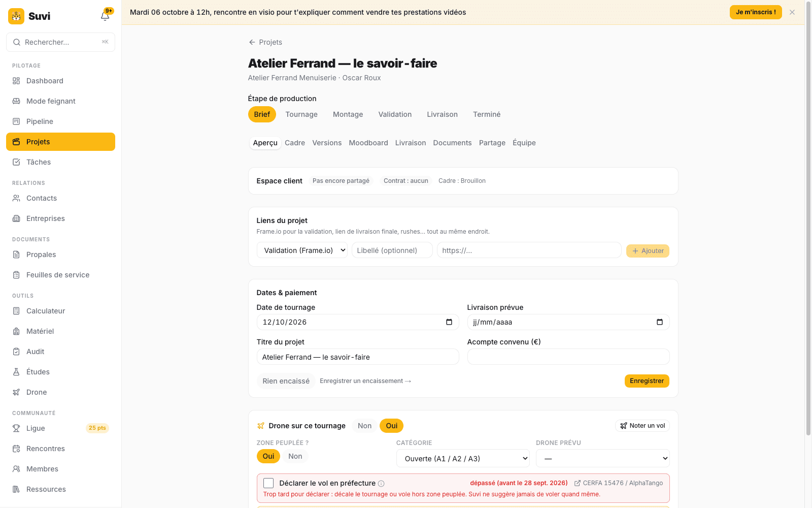Open the drone Catégorie dropdown
The width and height of the screenshot is (812, 508).
(463, 459)
